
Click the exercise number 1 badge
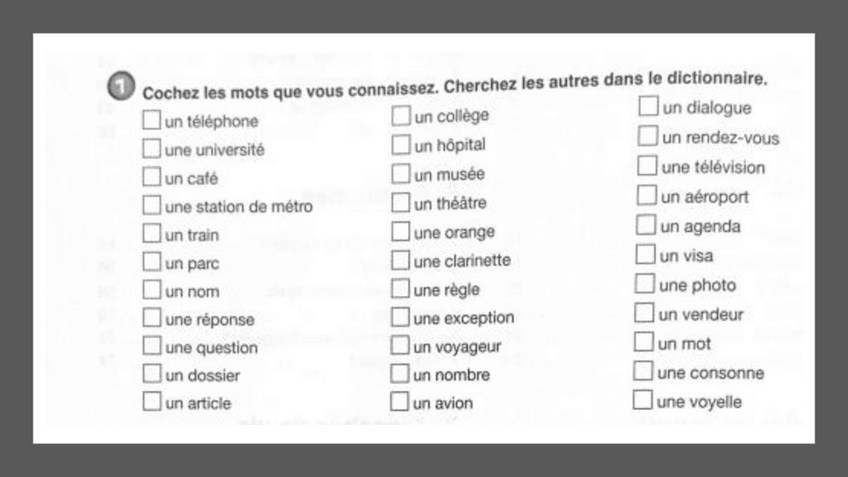pos(118,88)
